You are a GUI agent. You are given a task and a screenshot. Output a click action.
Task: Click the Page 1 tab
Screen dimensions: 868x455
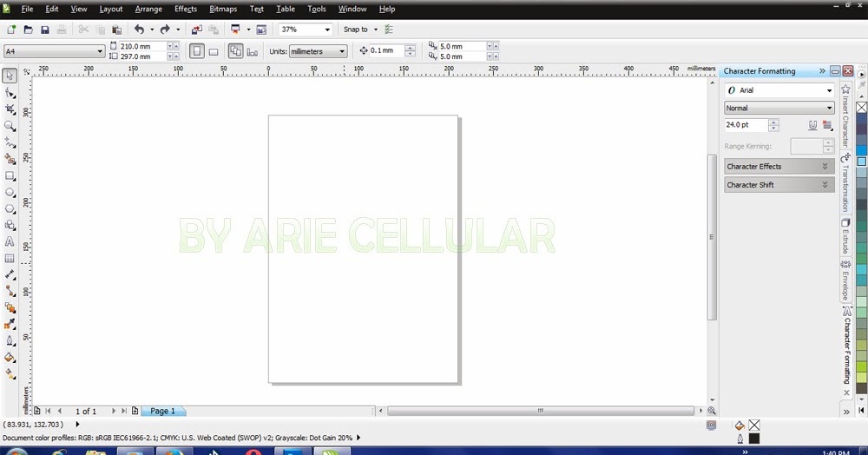pyautogui.click(x=163, y=411)
